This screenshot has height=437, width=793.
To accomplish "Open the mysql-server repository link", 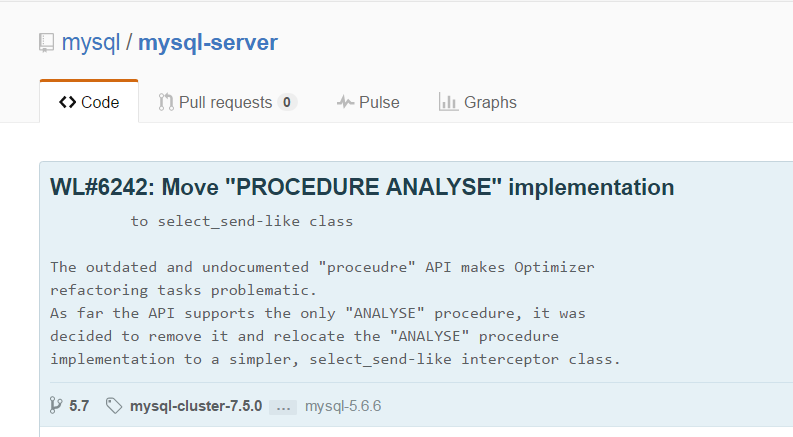I will pos(208,42).
